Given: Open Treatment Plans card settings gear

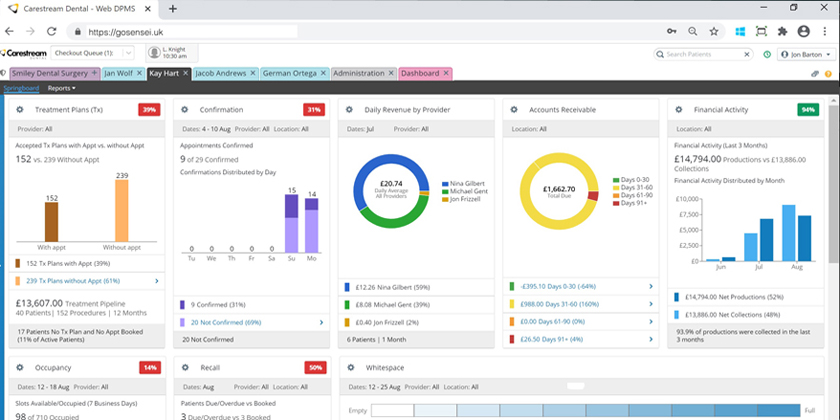Looking at the screenshot, I should point(20,110).
